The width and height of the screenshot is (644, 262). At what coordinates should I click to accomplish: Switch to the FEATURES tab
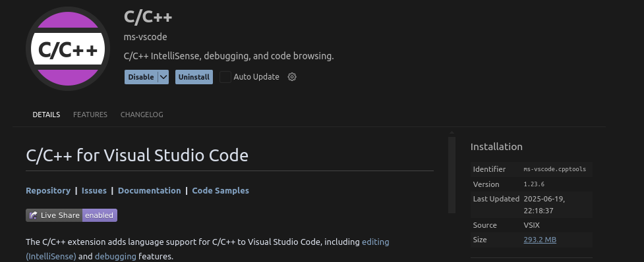coord(90,115)
